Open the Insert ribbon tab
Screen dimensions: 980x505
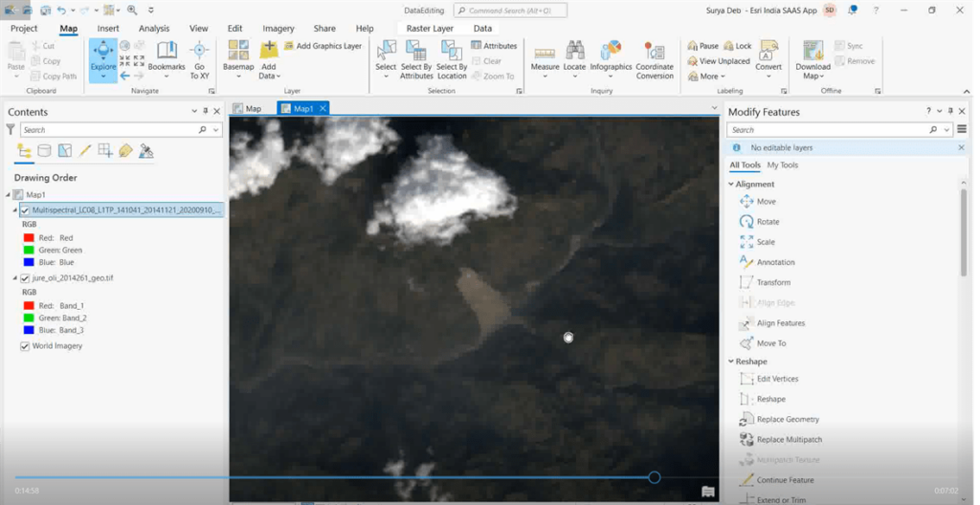click(x=108, y=28)
